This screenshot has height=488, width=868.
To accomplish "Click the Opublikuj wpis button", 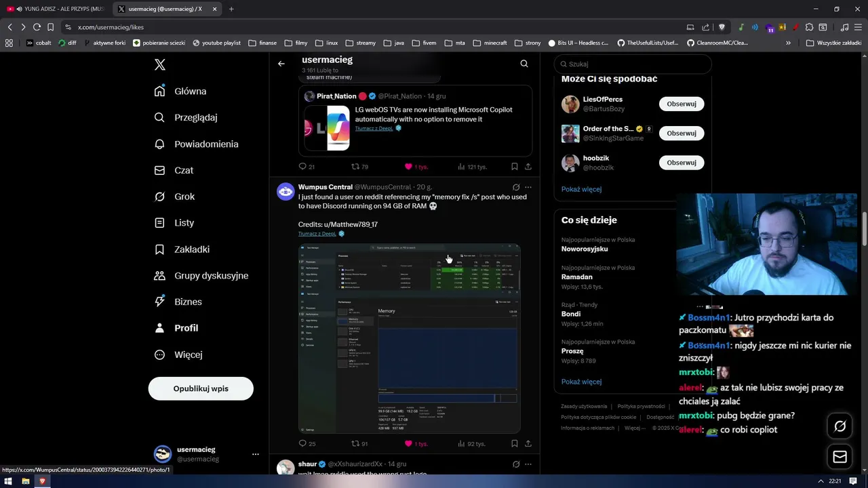I will tap(201, 388).
